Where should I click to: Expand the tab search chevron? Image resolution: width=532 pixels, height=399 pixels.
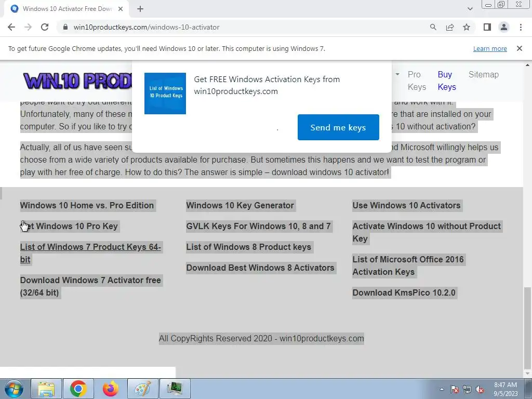(470, 9)
